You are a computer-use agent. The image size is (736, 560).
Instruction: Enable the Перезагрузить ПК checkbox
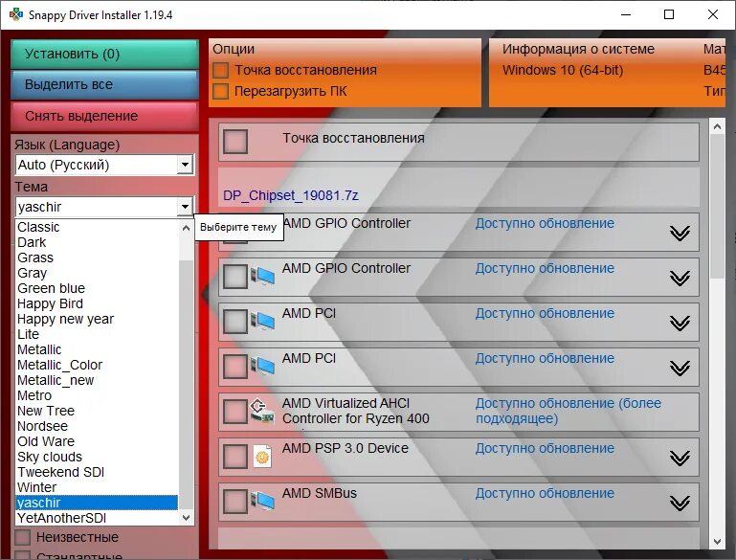point(221,91)
